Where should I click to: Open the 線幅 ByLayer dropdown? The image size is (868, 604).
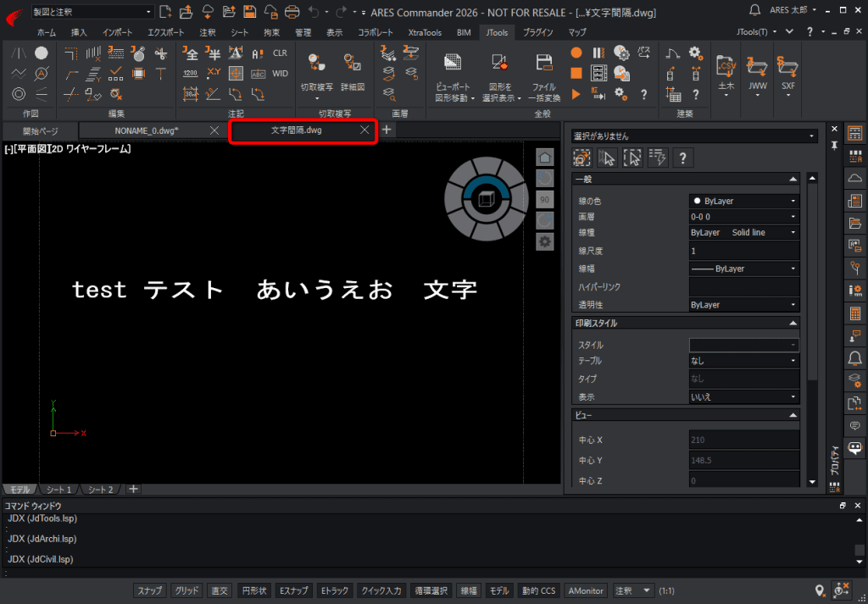pos(744,269)
